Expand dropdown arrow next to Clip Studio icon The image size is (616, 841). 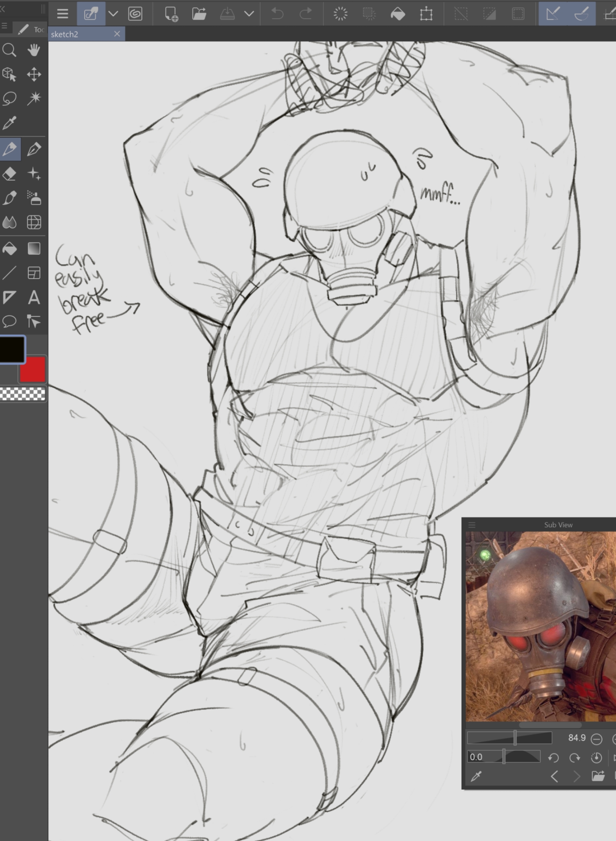coord(113,14)
